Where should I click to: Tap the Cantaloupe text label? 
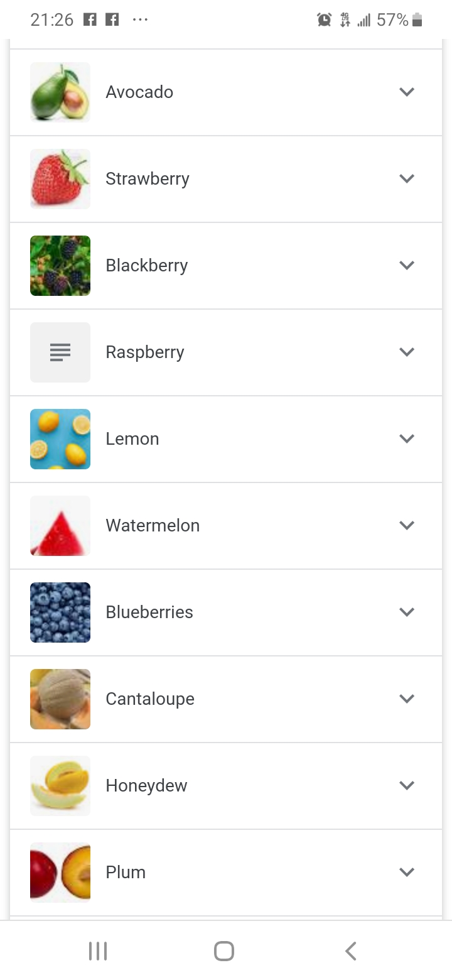(150, 699)
